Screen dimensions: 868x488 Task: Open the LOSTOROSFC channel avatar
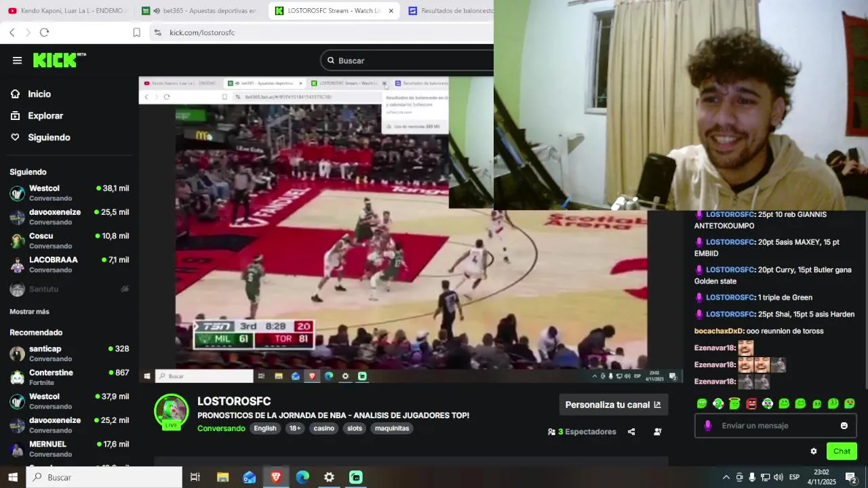tap(171, 411)
